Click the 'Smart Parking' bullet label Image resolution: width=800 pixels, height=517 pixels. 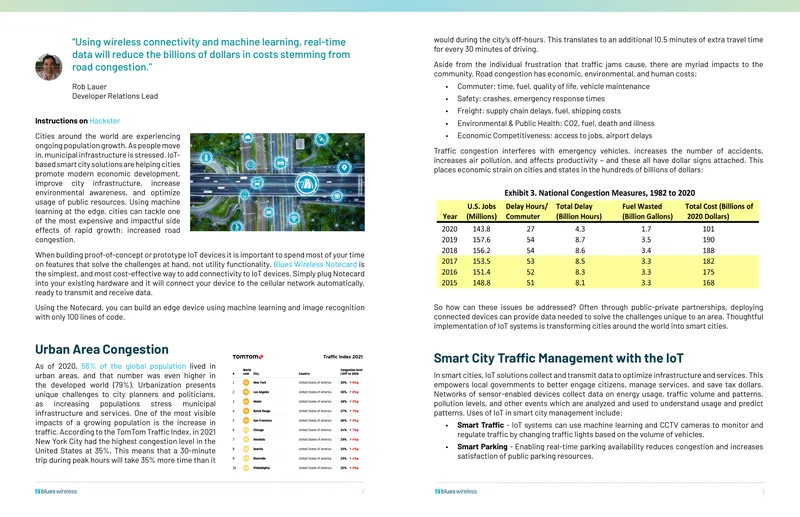coord(482,447)
